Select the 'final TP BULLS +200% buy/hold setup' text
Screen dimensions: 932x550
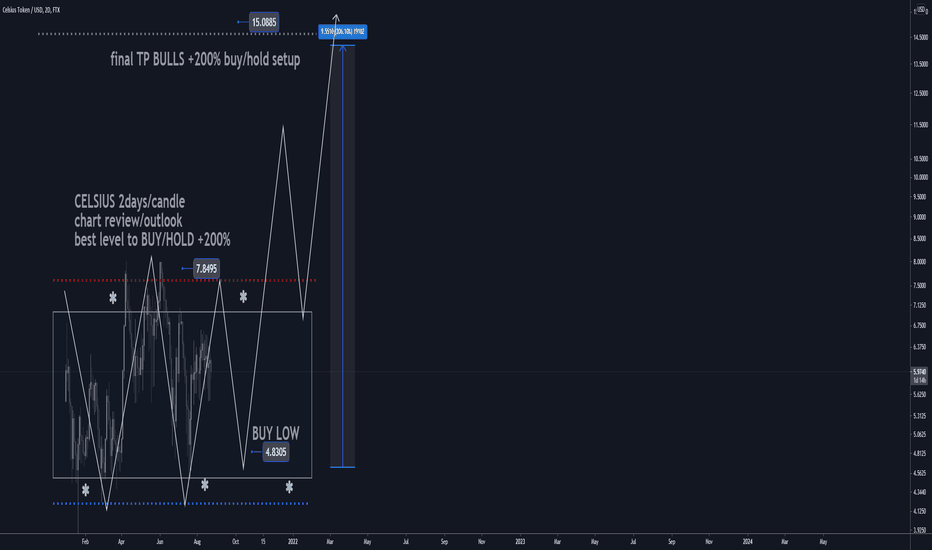coord(205,59)
